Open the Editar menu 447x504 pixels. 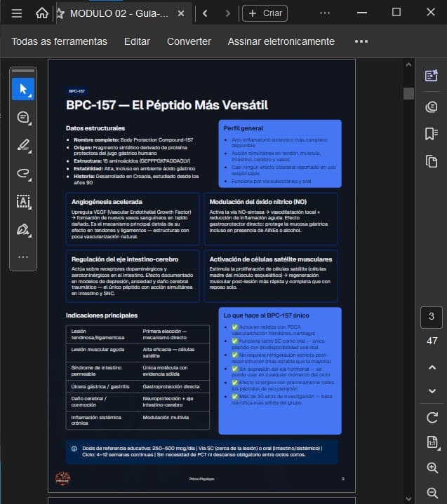pyautogui.click(x=137, y=41)
